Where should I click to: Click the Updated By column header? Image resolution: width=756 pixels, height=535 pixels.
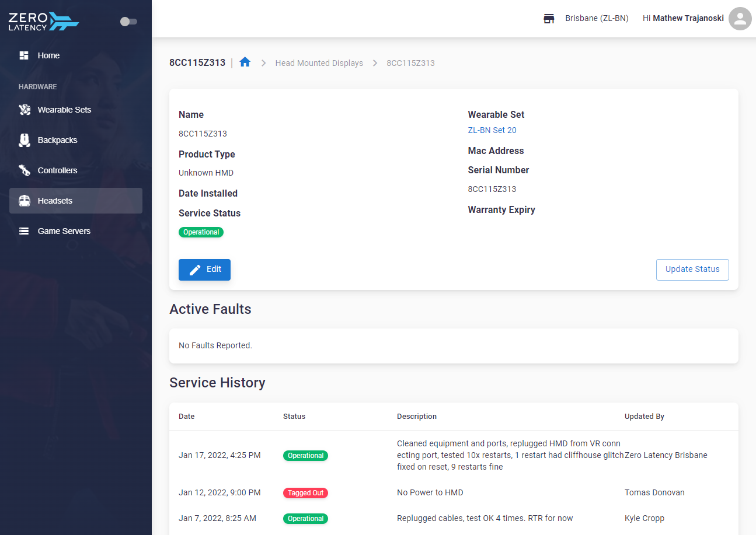644,417
